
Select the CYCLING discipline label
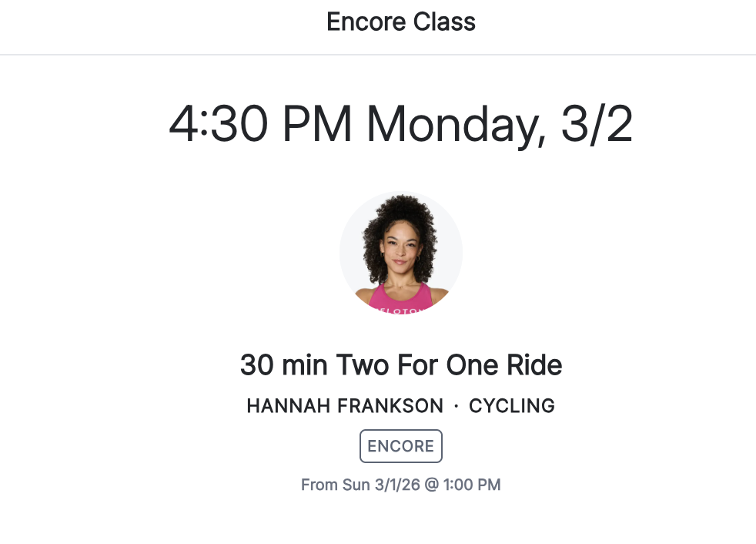[513, 406]
